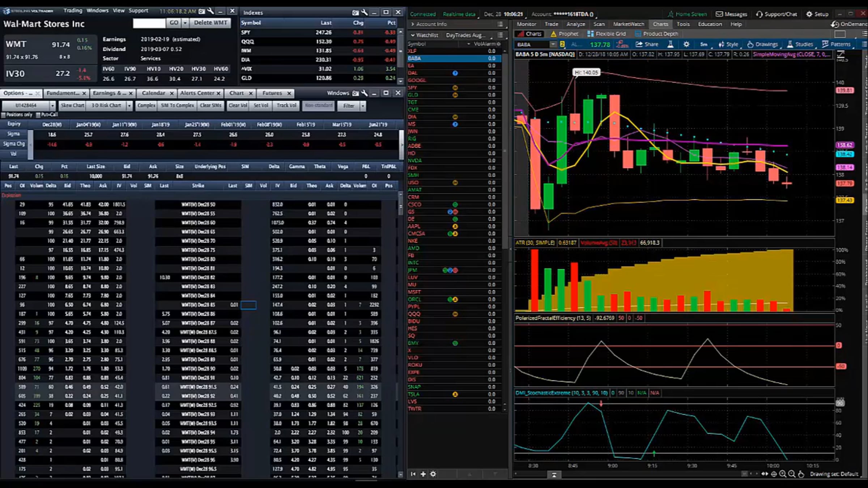Click the Delete WMT button
The width and height of the screenshot is (868, 488).
[210, 23]
